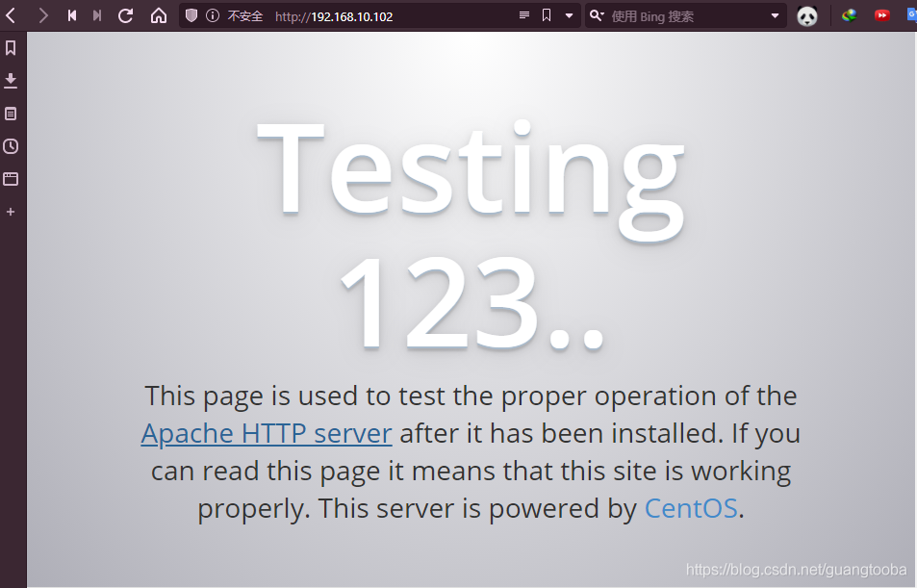Click the blue translate extension icon
The width and height of the screenshot is (917, 588).
912,15
